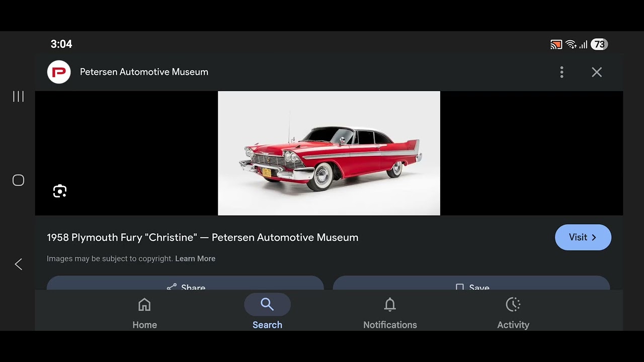Tap the Android back navigation arrow

pyautogui.click(x=18, y=264)
